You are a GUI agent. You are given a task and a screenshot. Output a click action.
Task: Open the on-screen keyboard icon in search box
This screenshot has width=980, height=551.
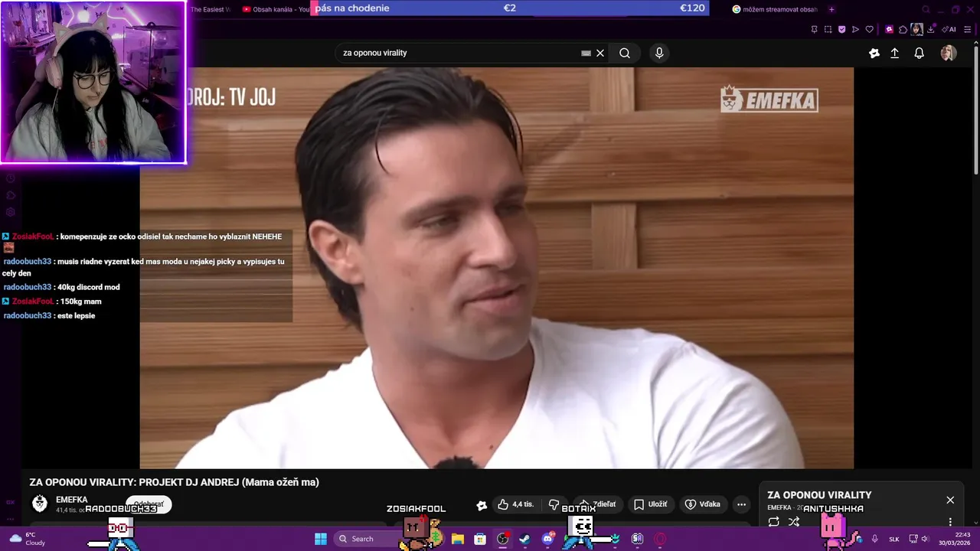click(586, 53)
